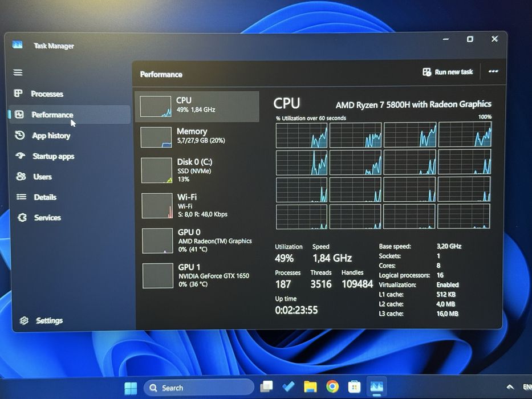Select the Performance page label

coord(52,115)
